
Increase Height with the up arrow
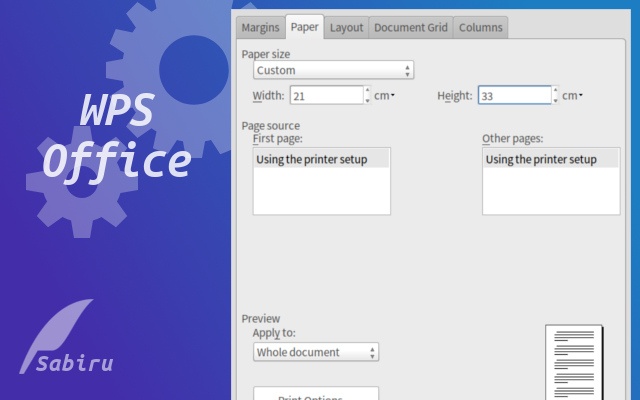(x=555, y=90)
